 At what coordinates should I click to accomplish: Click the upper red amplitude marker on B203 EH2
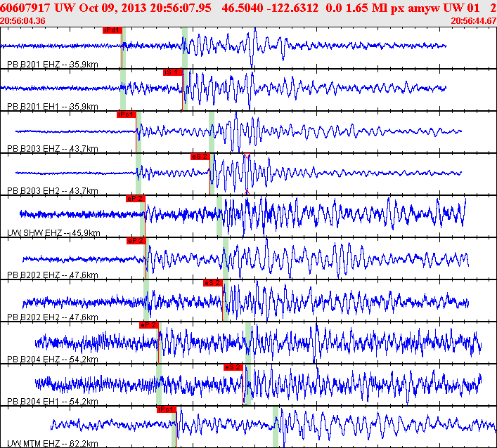point(247,156)
